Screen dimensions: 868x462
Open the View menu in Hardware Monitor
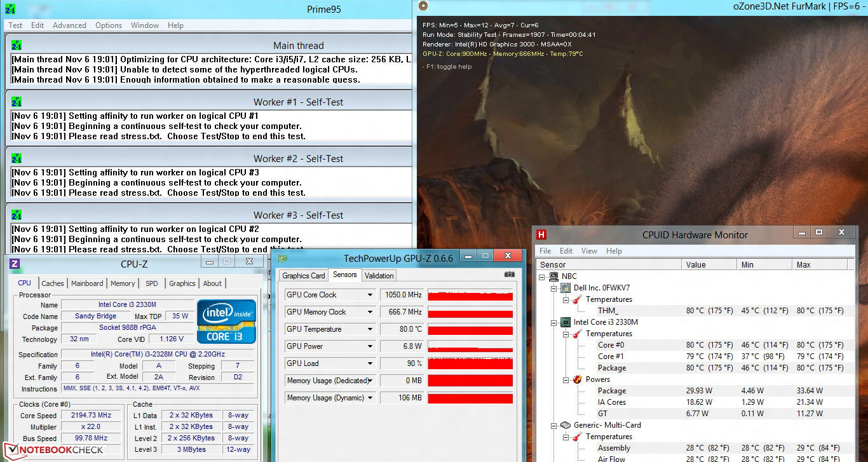pos(589,251)
